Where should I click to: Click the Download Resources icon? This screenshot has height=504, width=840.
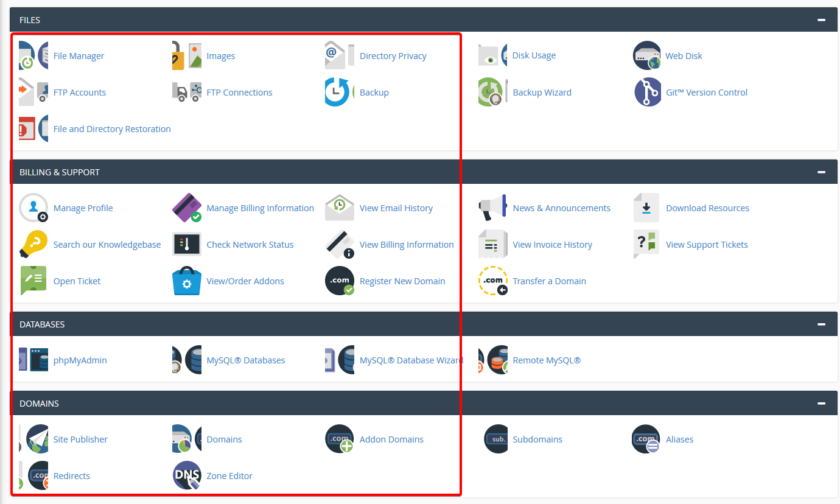coord(646,208)
